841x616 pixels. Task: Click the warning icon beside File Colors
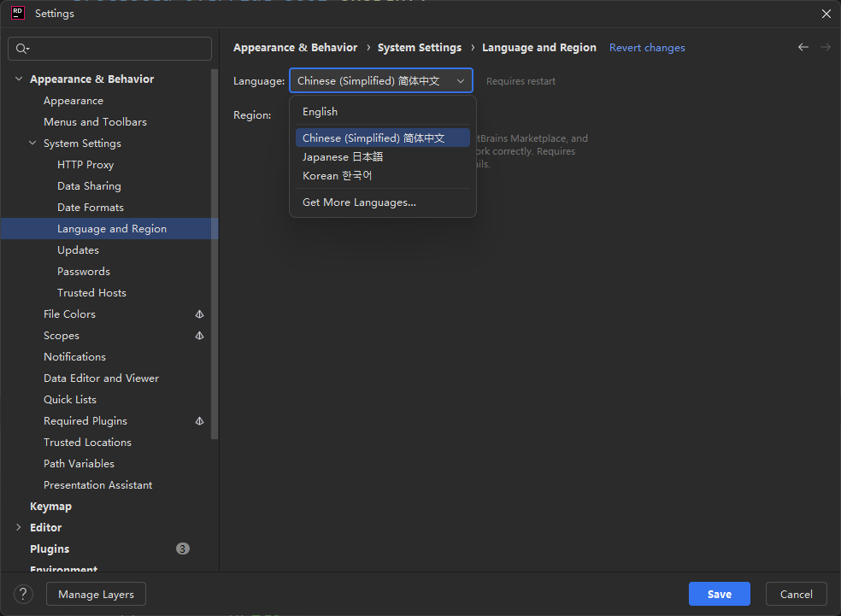point(199,314)
